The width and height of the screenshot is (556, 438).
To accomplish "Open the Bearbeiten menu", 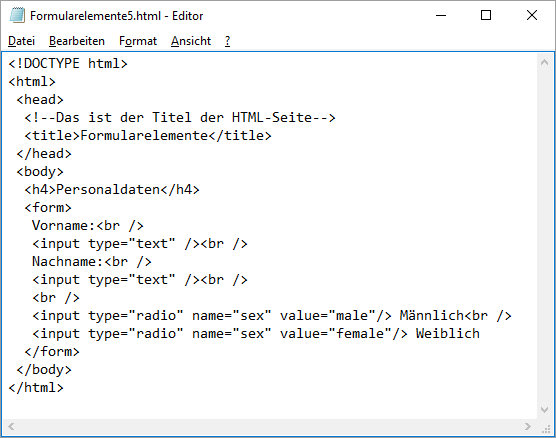I will [x=77, y=41].
